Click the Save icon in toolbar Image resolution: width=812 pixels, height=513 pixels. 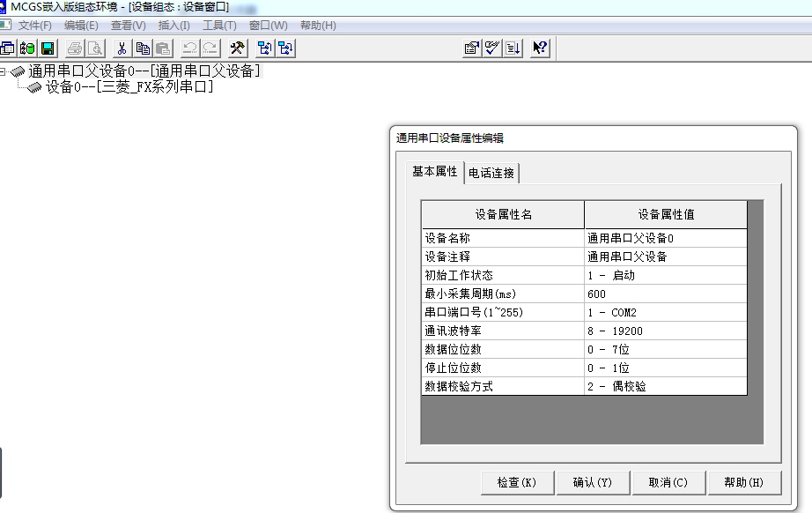(48, 48)
